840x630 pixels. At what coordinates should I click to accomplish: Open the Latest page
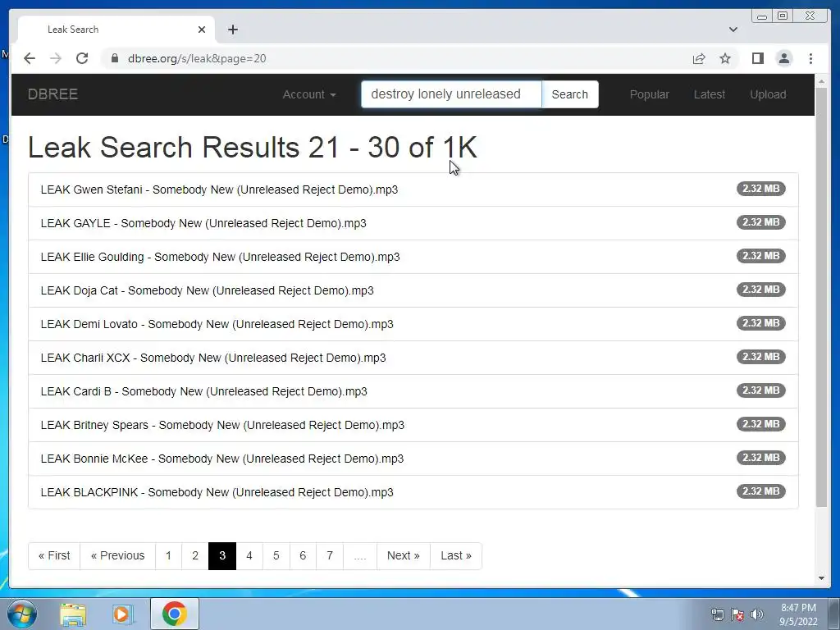710,94
